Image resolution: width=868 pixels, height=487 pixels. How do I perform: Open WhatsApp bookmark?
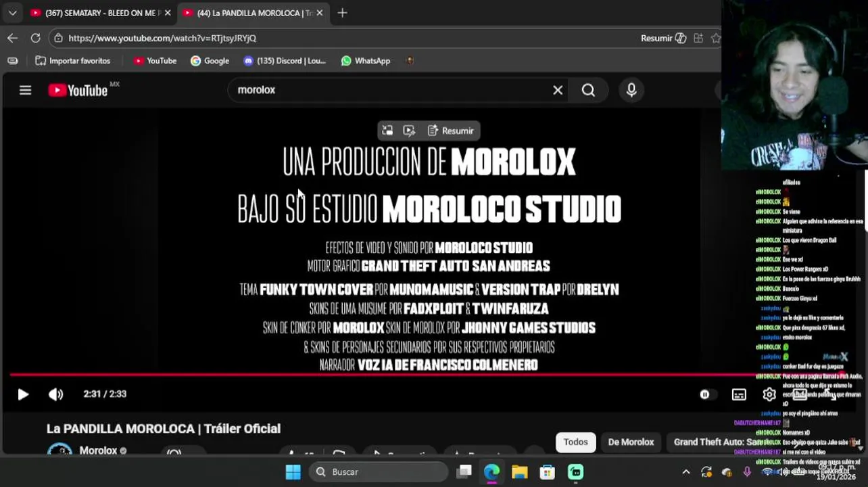tap(366, 61)
